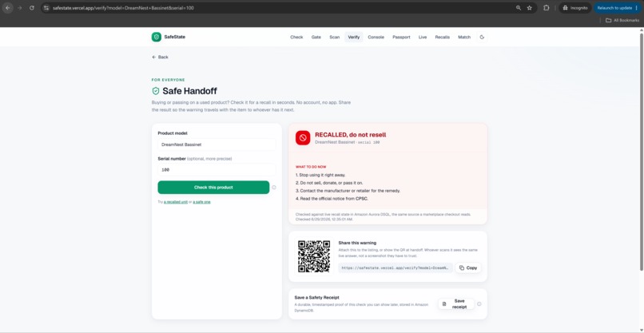Open the Scan tab
Screen dimensions: 644x333
[x=334, y=37]
